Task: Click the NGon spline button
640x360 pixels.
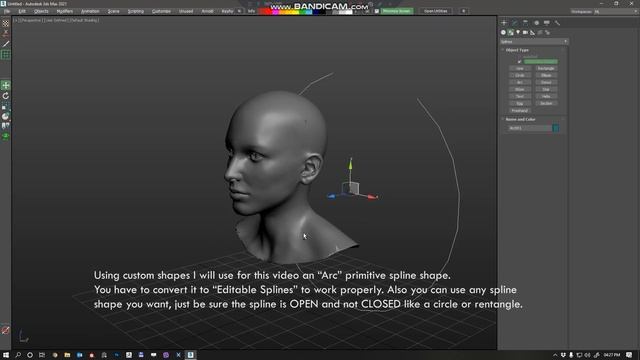Action: 520,89
